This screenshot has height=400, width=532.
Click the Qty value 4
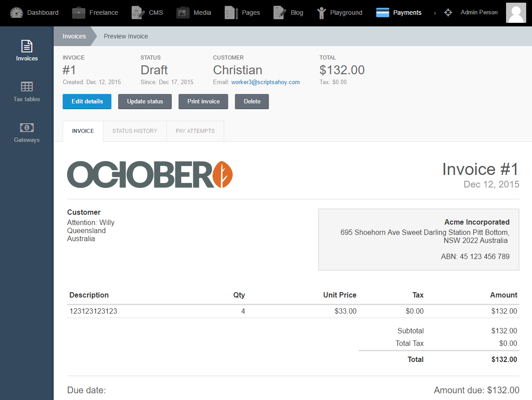pos(243,311)
